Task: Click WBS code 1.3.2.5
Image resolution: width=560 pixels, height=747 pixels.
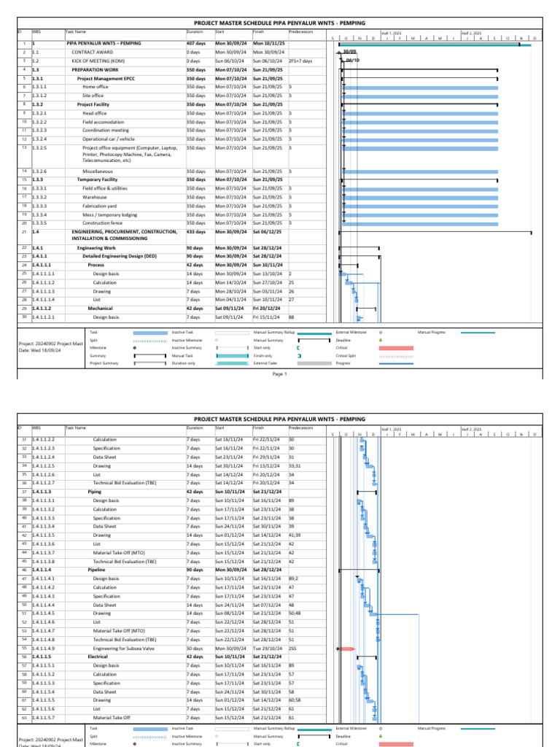Action: 39,148
